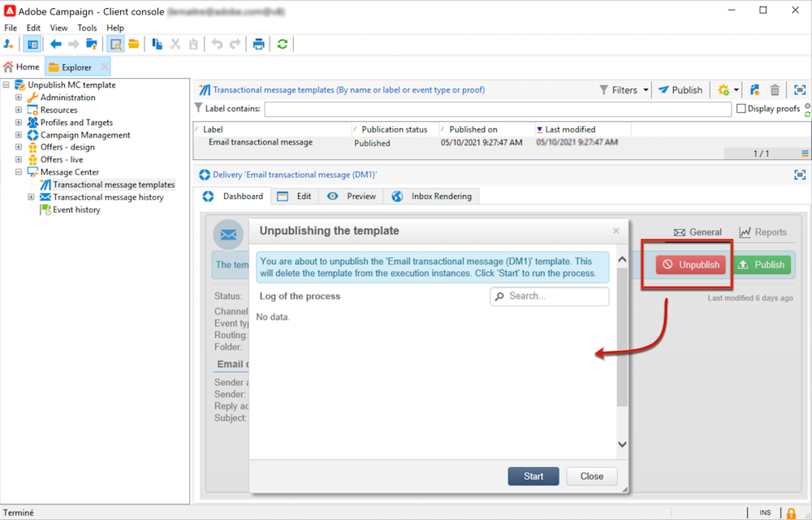Select Transactional message templates tree item

(108, 184)
